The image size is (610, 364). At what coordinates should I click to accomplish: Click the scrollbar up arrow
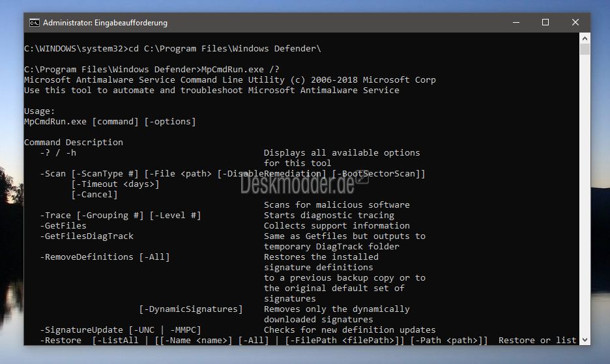pyautogui.click(x=585, y=38)
